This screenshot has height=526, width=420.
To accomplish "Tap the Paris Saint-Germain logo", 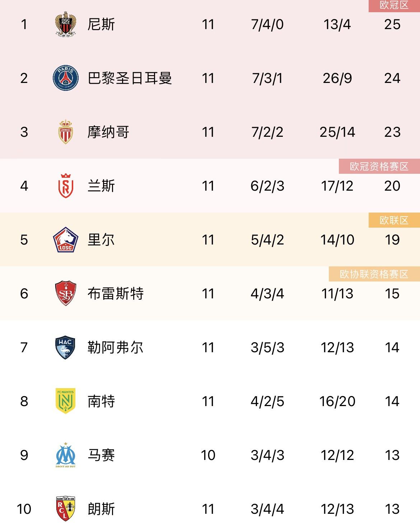I will (x=66, y=78).
